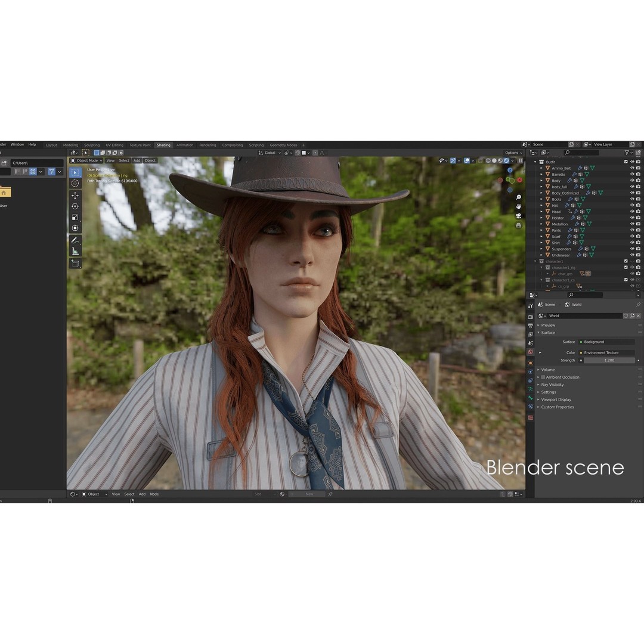The height and width of the screenshot is (644, 644).
Task: Open Output properties tab
Action: coord(530,326)
